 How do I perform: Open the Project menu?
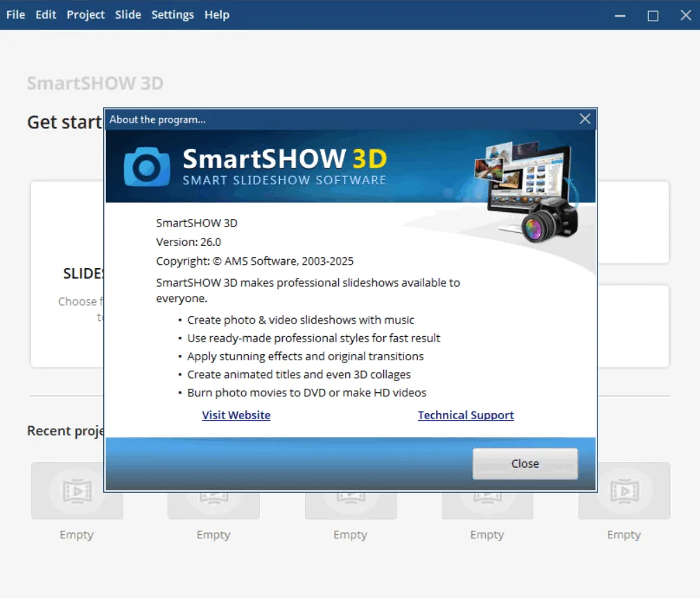tap(86, 15)
